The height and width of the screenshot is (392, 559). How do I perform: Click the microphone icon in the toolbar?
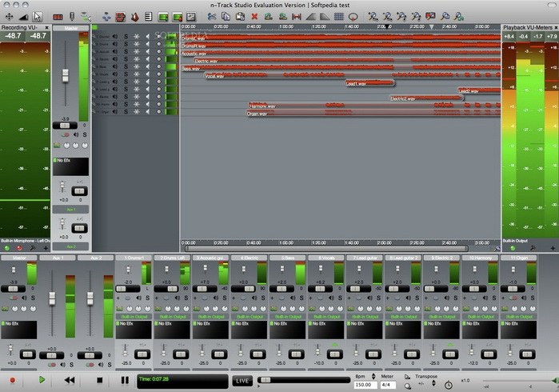(x=72, y=16)
